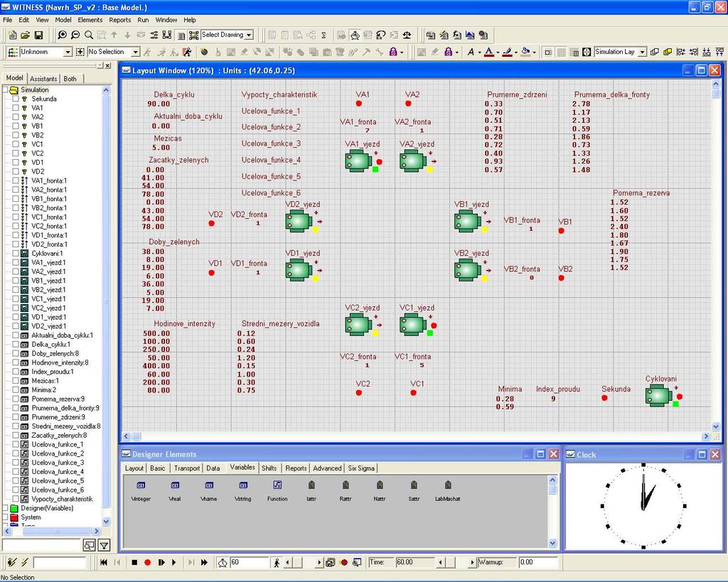
Task: Open the Reports menu
Action: [x=119, y=20]
